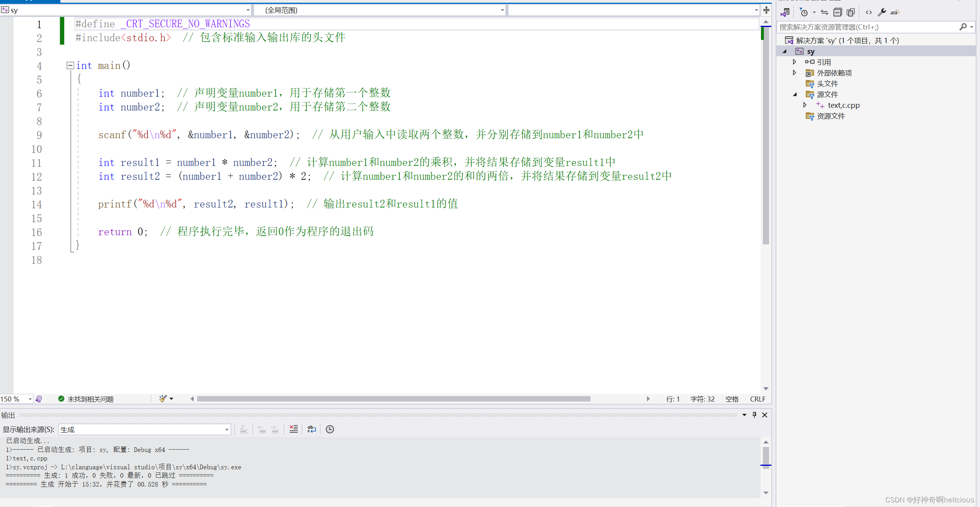This screenshot has height=507, width=980.
Task: Show timestamps in the output panel
Action: point(329,429)
